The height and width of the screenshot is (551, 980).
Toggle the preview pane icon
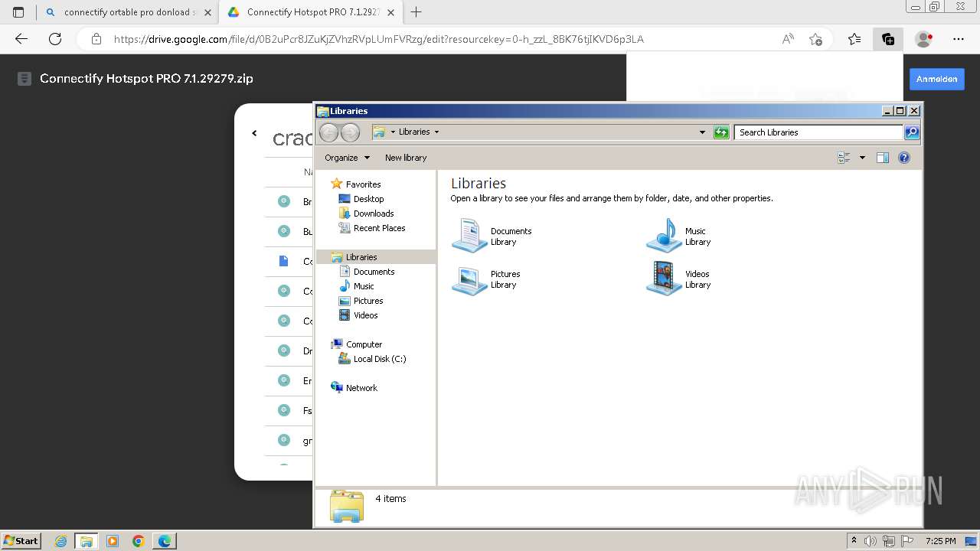[882, 158]
